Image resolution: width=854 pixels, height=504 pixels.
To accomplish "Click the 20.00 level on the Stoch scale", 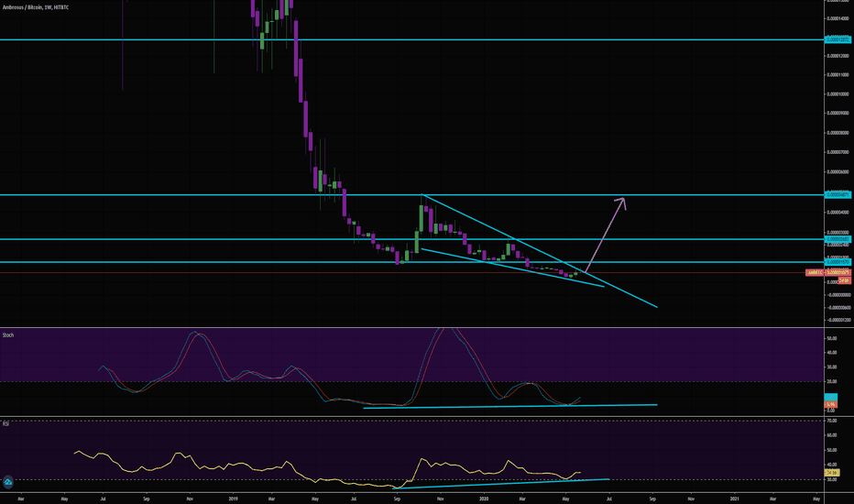I will [x=832, y=381].
